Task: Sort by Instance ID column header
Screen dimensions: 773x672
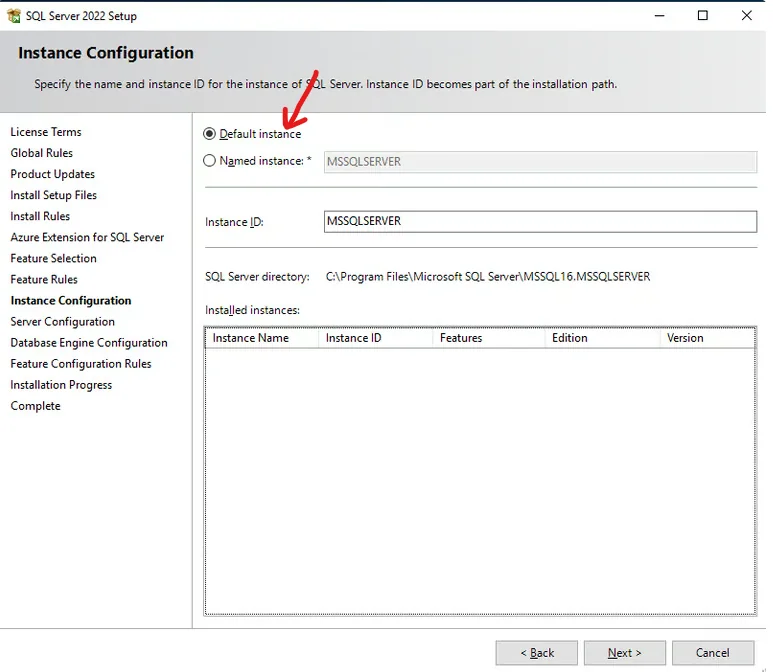Action: point(376,338)
